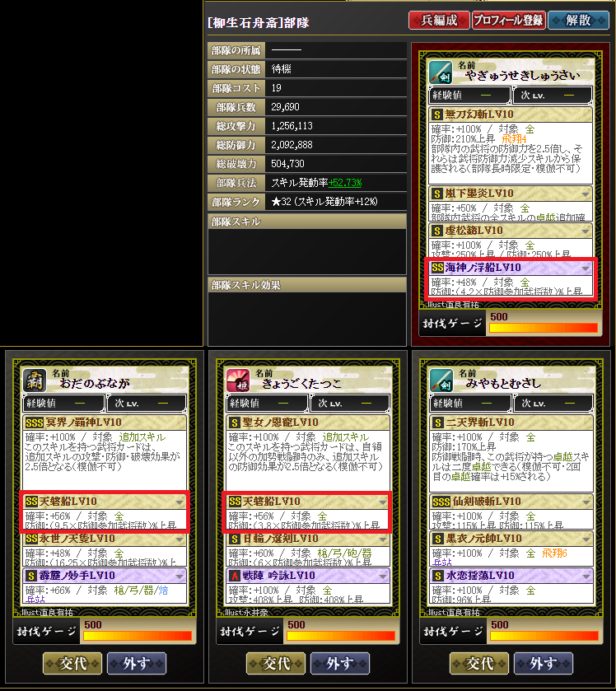Click the 覇 icon on Oda Nobunaga card
The height and width of the screenshot is (691, 616).
(35, 381)
